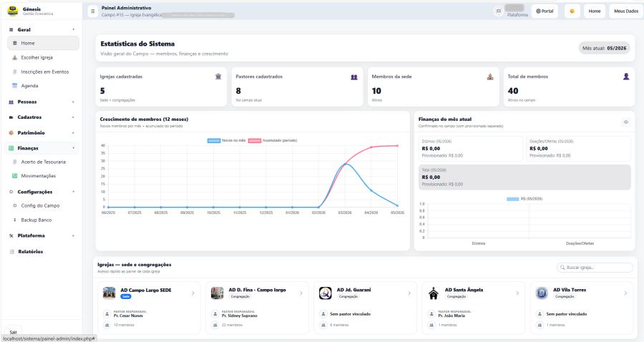Click the Total (05/2026) finance card
The height and width of the screenshot is (342, 644).
[525, 177]
